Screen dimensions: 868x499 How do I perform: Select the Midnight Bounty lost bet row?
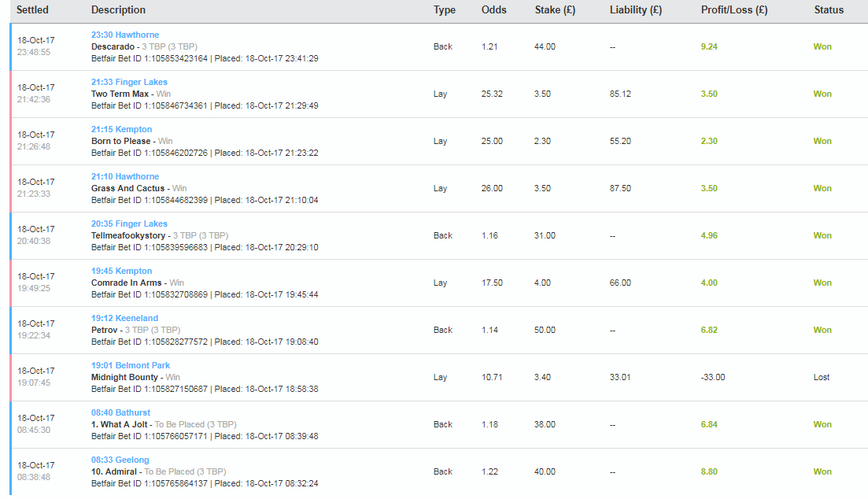pyautogui.click(x=439, y=377)
